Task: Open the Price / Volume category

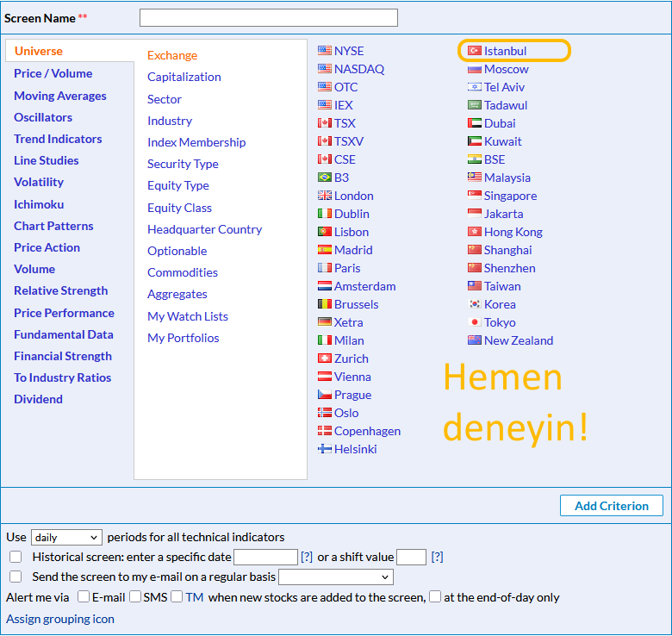Action: (53, 73)
